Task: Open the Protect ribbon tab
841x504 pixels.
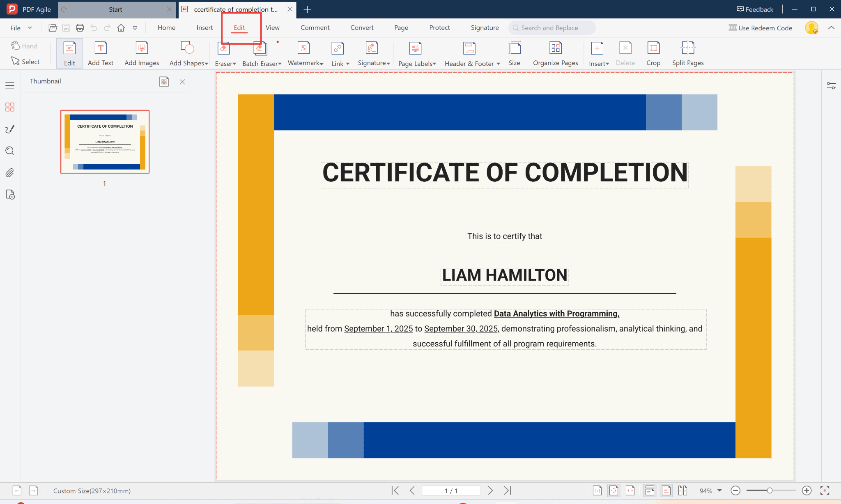Action: pos(439,27)
